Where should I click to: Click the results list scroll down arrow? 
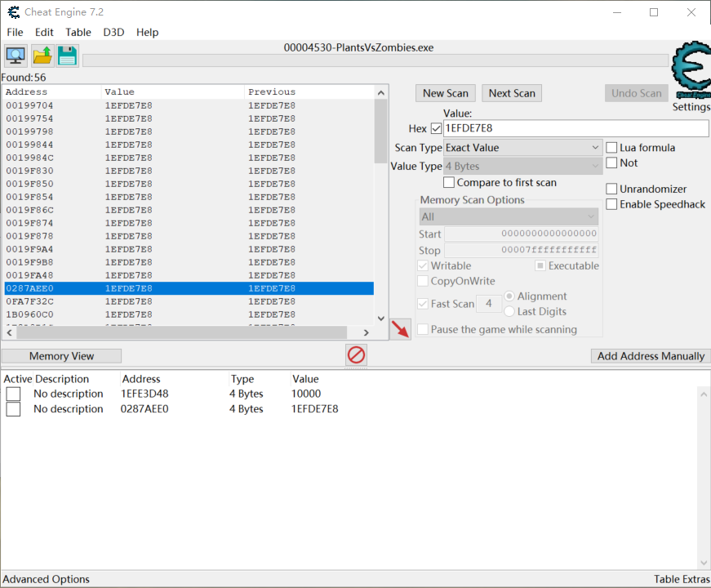tap(381, 318)
